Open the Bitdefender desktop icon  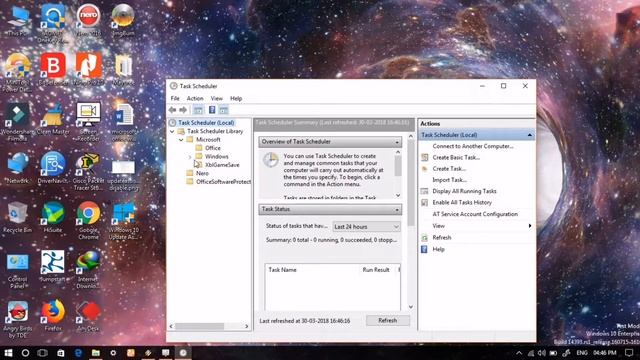point(53,69)
